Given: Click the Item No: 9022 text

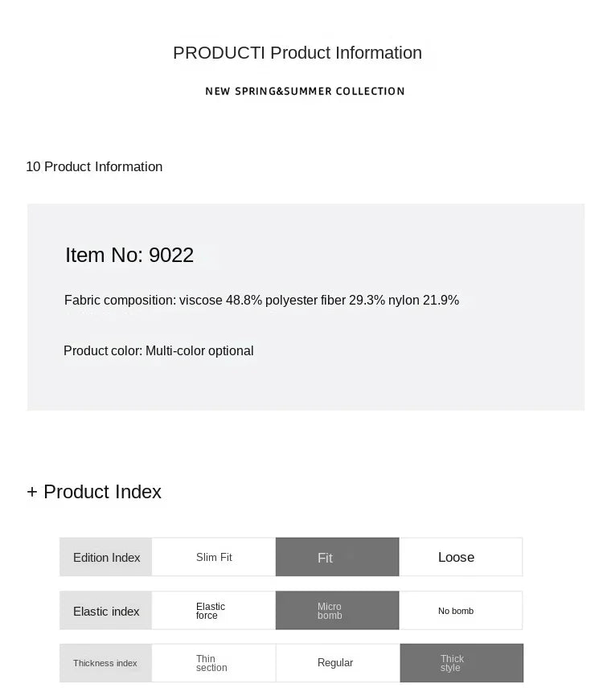Looking at the screenshot, I should [129, 255].
